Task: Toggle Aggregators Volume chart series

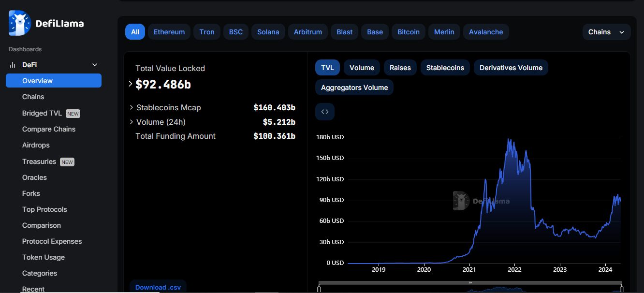Action: (x=354, y=88)
